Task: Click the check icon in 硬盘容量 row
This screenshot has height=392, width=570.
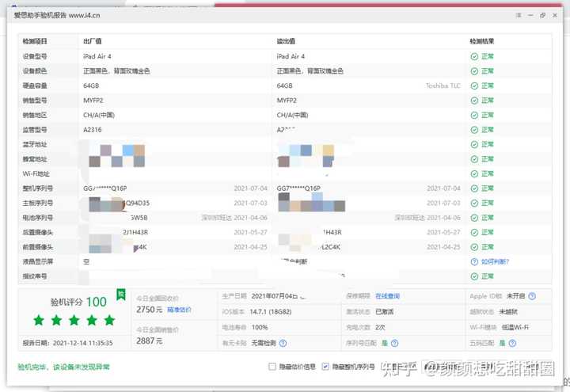Action: pos(474,86)
